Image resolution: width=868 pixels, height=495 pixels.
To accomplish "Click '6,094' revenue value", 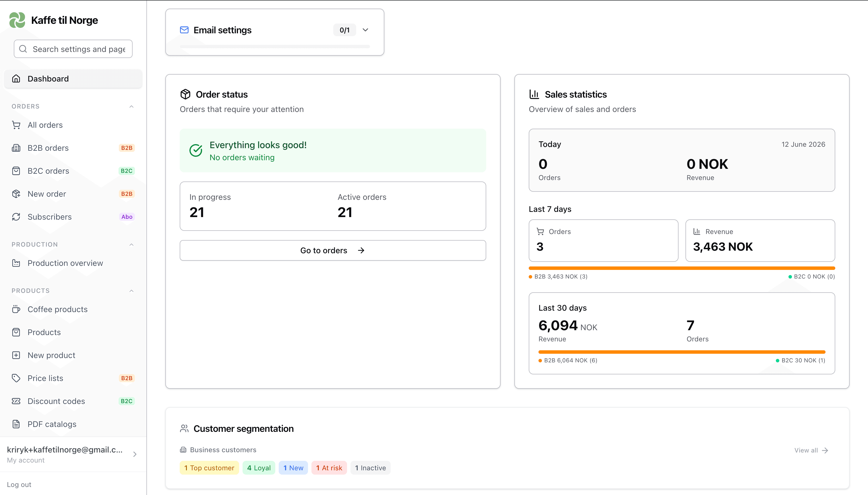I will (x=558, y=325).
